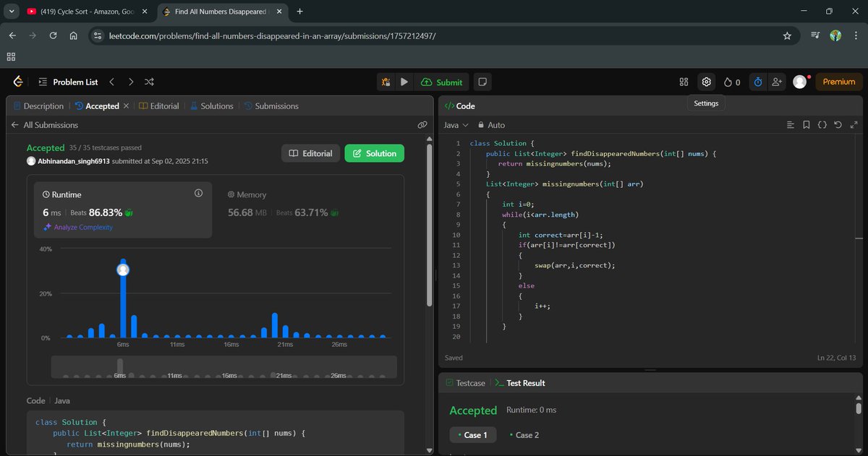Click the 21ms bar in runtime chart
This screenshot has height=456, width=868.
click(x=275, y=325)
